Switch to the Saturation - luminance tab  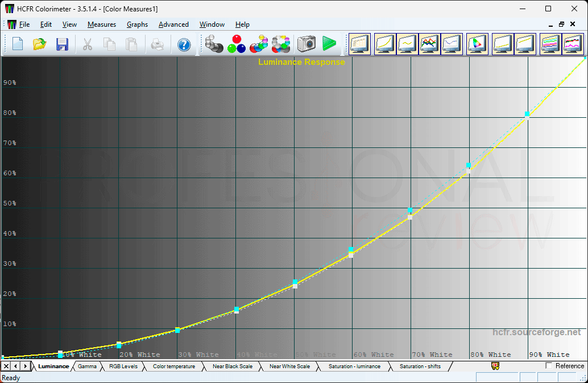click(354, 366)
